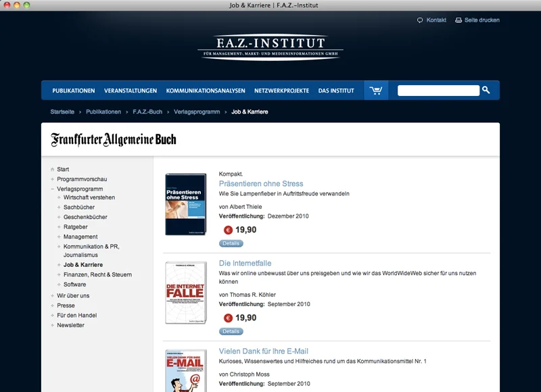
Task: Expand the Programmvorschau tree item
Action: pyautogui.click(x=53, y=179)
